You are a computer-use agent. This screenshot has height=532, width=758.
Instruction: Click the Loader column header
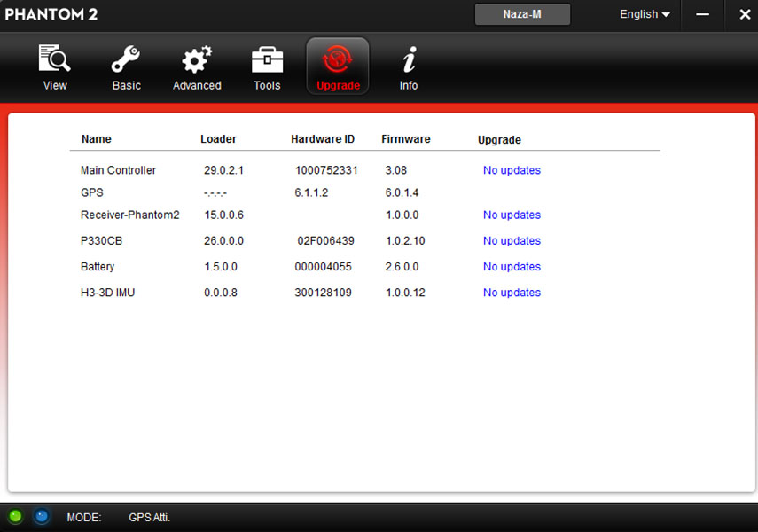point(218,139)
